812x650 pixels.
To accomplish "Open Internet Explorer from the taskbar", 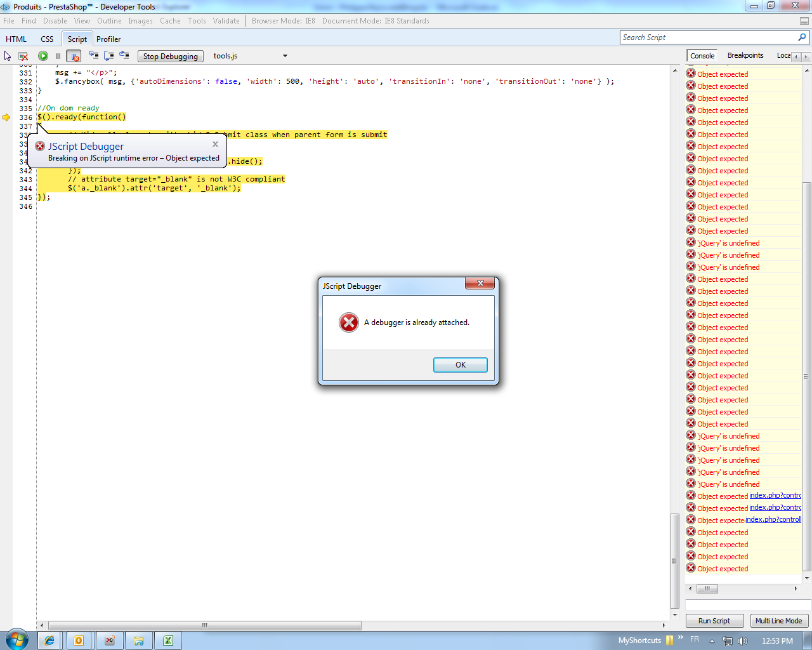I will 49,640.
